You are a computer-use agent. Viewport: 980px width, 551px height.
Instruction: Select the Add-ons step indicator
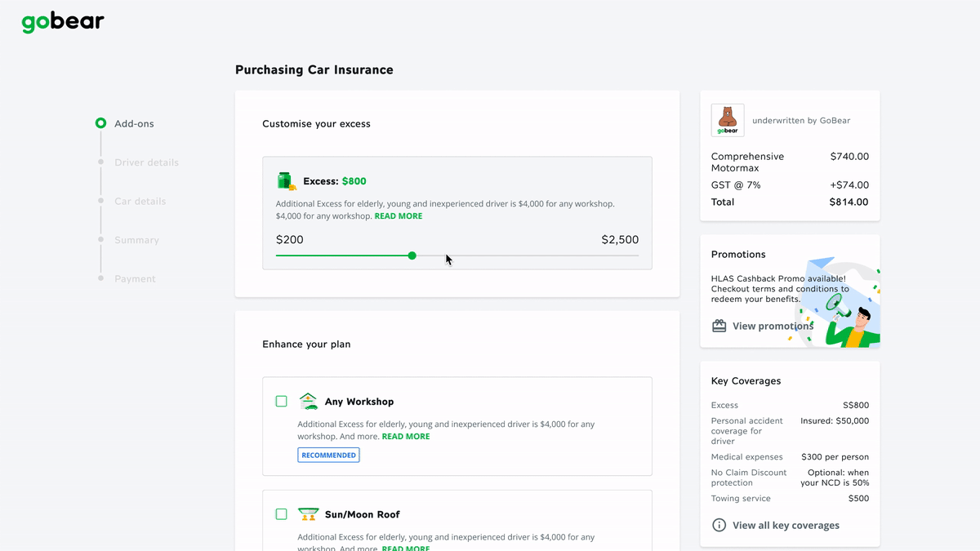coord(100,123)
